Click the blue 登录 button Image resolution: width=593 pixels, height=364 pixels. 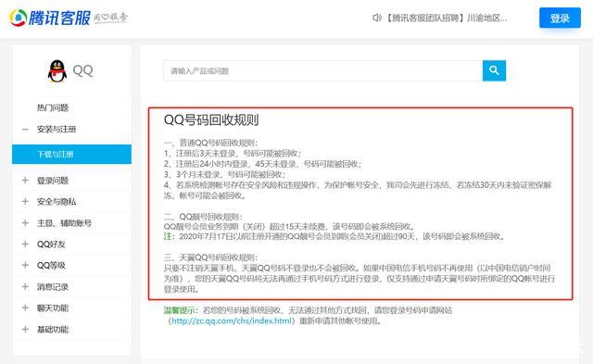(x=560, y=18)
